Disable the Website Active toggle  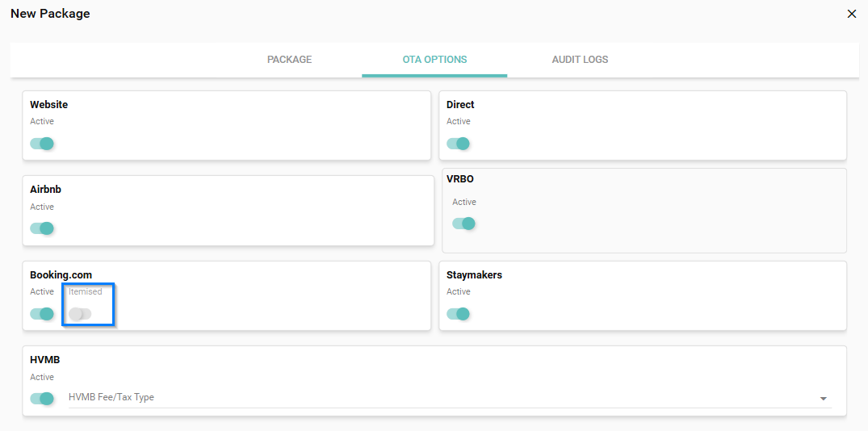pos(42,144)
